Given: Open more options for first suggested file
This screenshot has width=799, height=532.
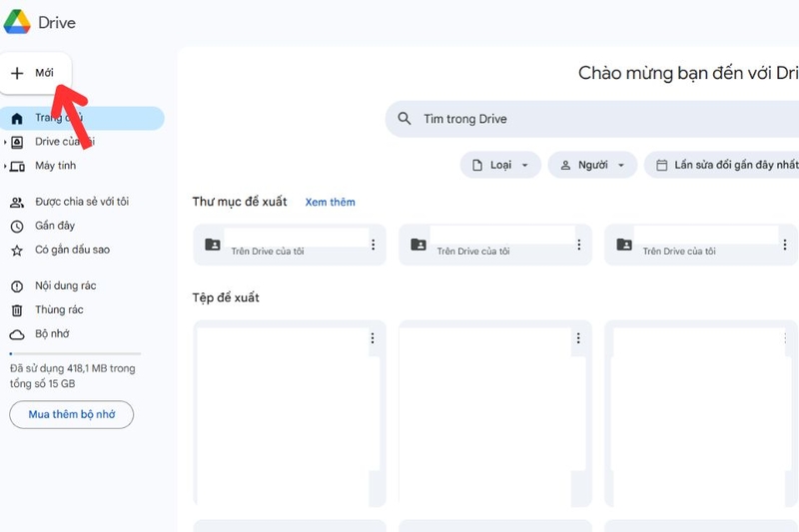Looking at the screenshot, I should [373, 338].
